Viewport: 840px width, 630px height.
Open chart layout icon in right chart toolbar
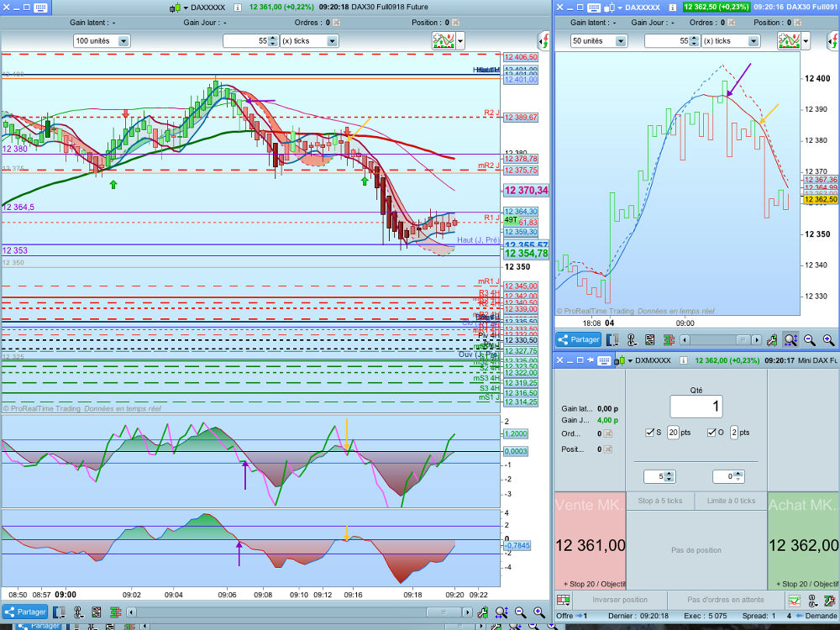point(612,339)
